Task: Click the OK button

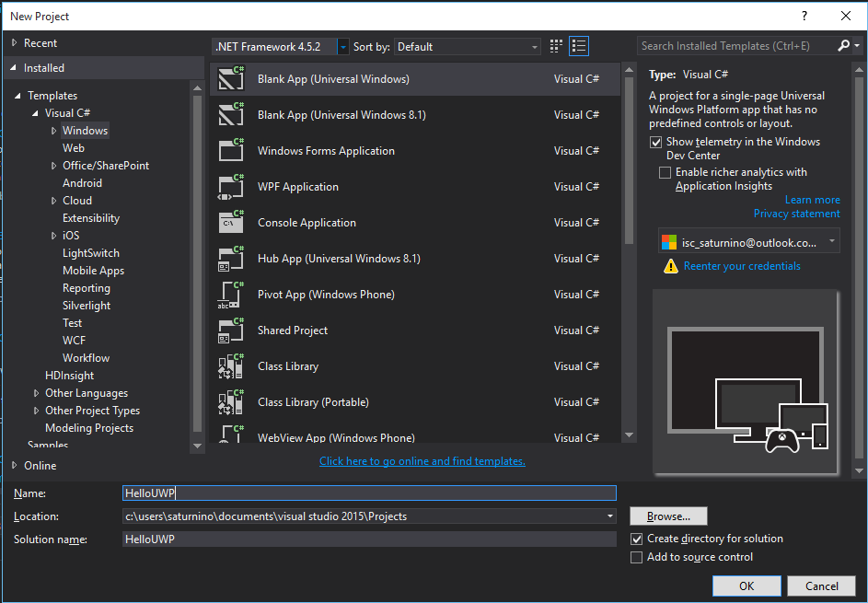Action: pyautogui.click(x=746, y=586)
